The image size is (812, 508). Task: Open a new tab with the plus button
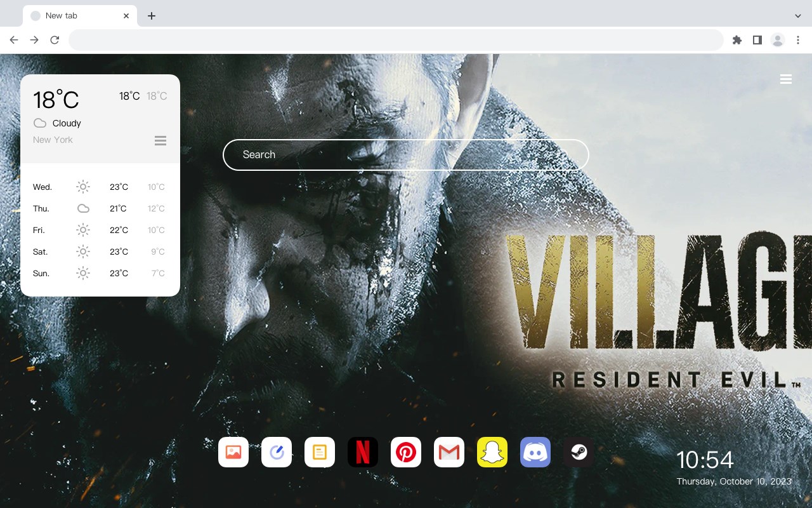click(x=151, y=16)
